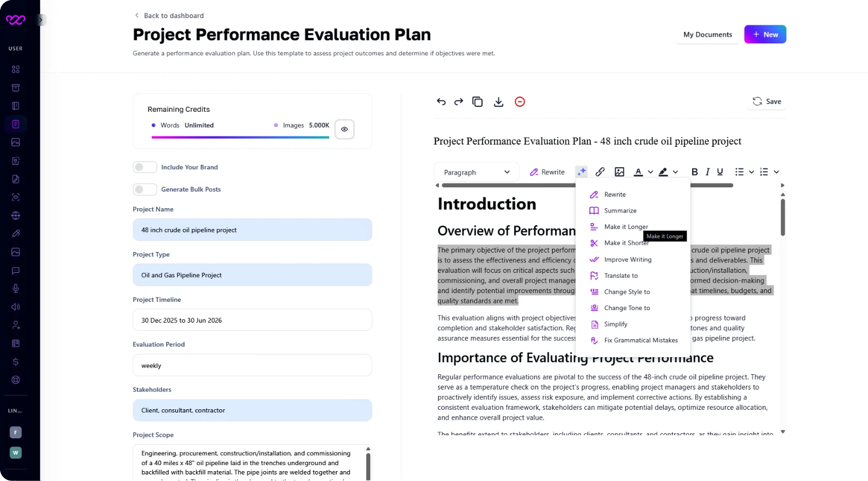Copy the document content
The image size is (868, 481).
point(478,101)
